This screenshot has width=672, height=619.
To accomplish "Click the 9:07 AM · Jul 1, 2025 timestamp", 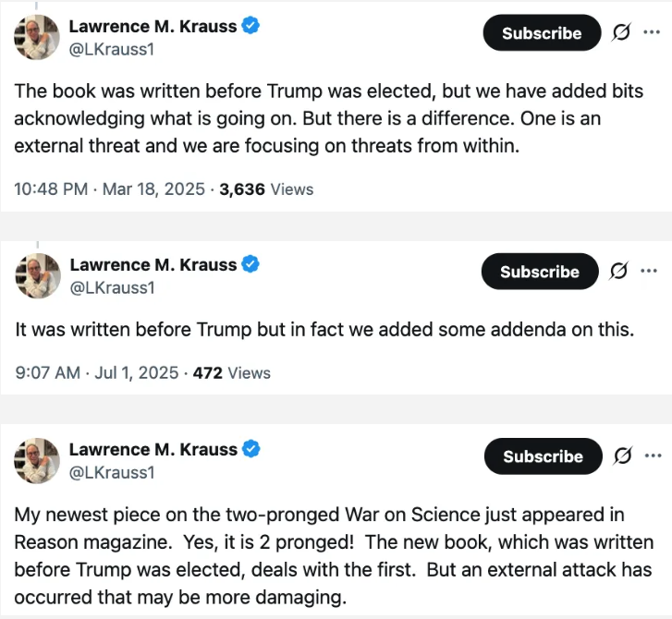I will pos(96,373).
